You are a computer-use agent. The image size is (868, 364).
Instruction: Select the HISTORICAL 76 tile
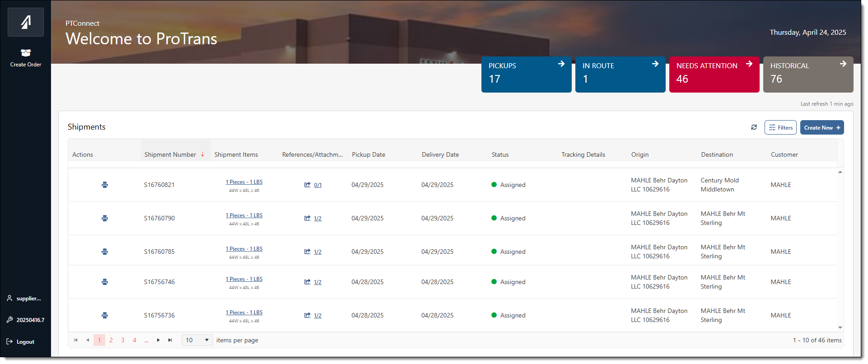tap(808, 75)
